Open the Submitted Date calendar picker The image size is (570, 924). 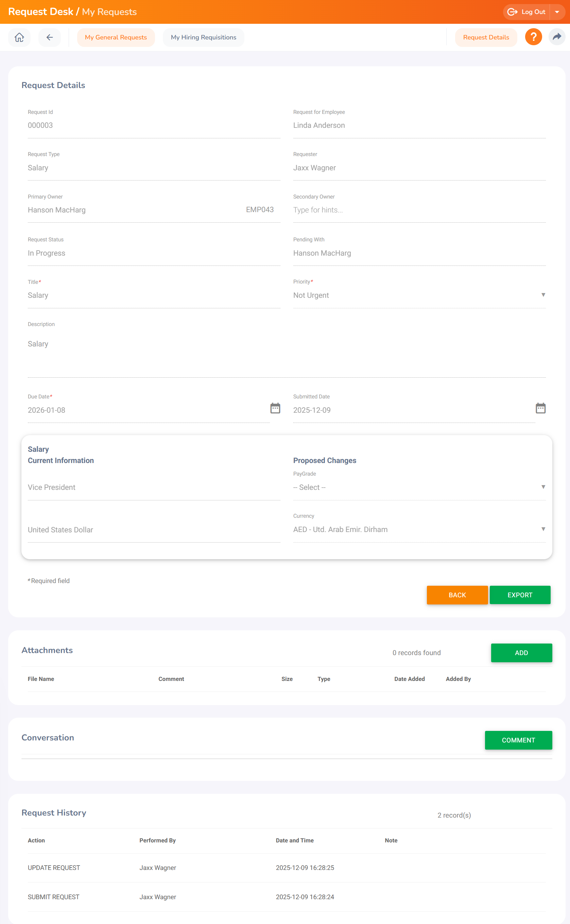[x=540, y=408]
